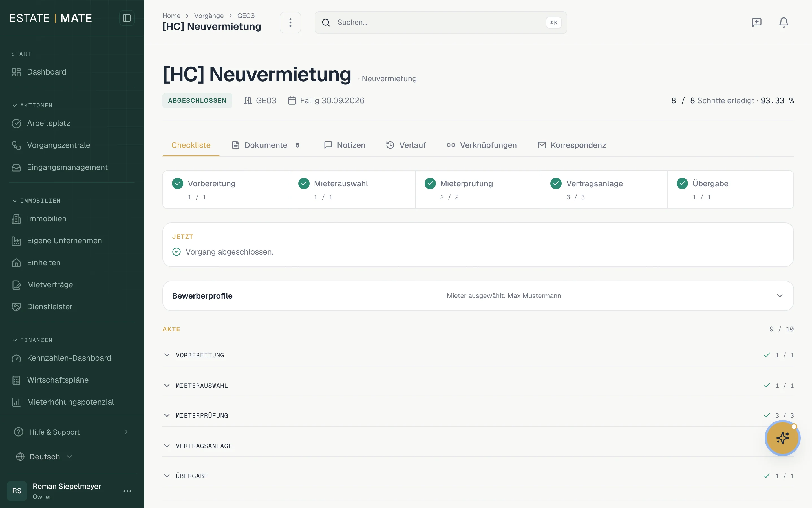Click the RS user avatar
812x508 pixels.
pos(17,491)
